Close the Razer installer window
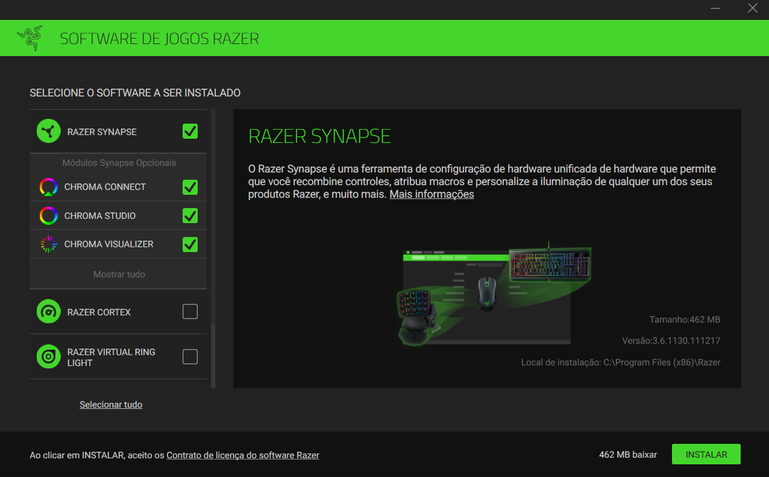 tap(752, 8)
